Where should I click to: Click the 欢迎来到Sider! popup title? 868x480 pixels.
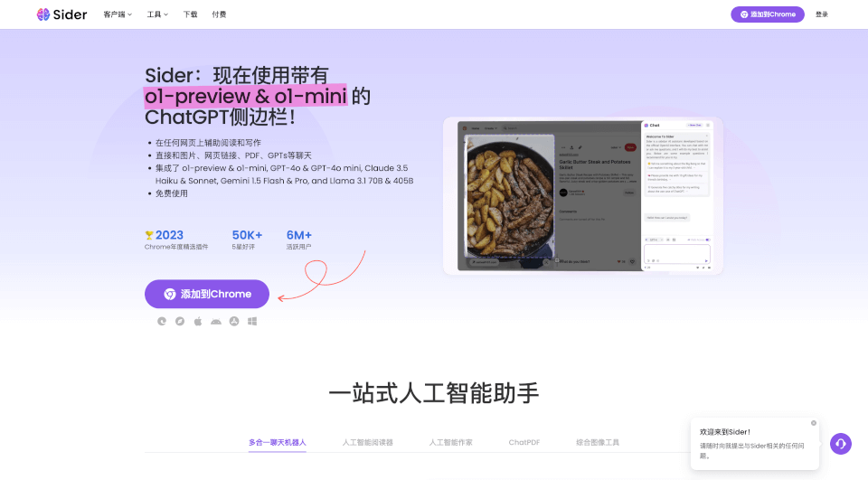(x=724, y=432)
